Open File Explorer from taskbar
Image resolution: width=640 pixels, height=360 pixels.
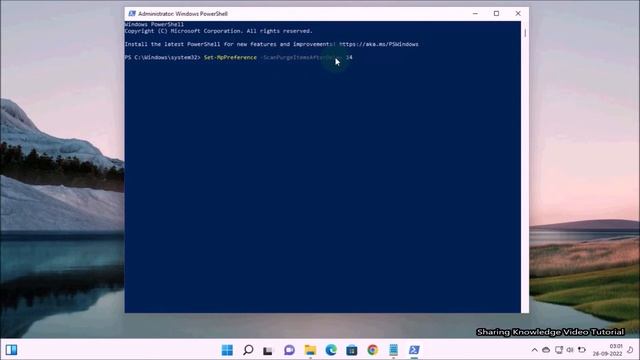pos(310,350)
